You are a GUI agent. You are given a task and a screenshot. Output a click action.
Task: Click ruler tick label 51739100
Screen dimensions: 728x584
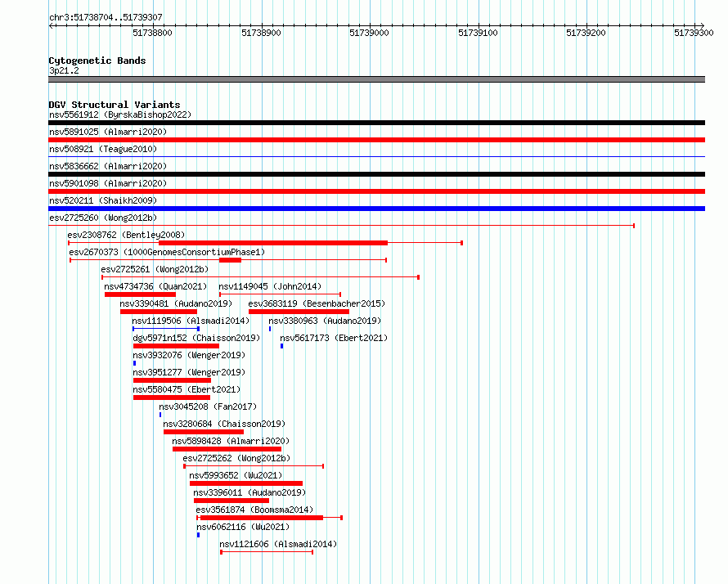click(478, 33)
